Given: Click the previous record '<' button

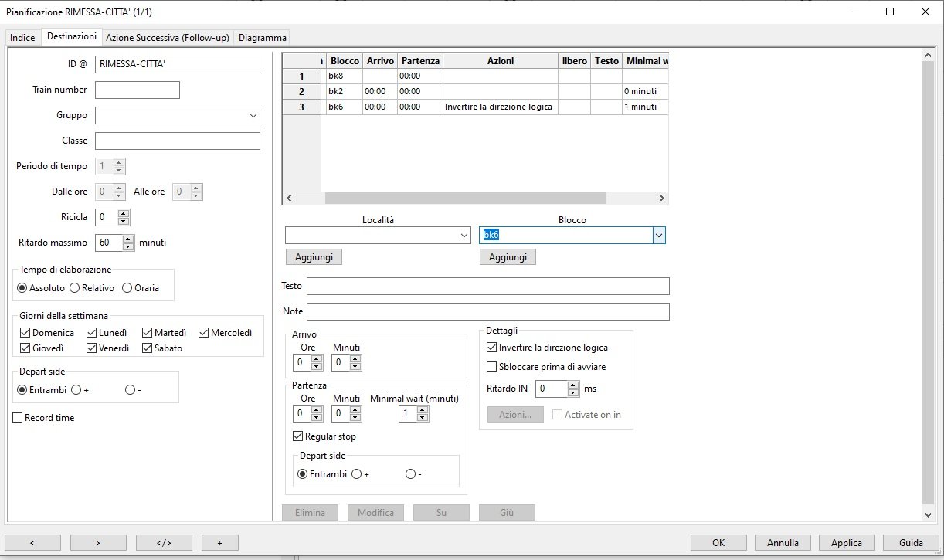Looking at the screenshot, I should [32, 542].
